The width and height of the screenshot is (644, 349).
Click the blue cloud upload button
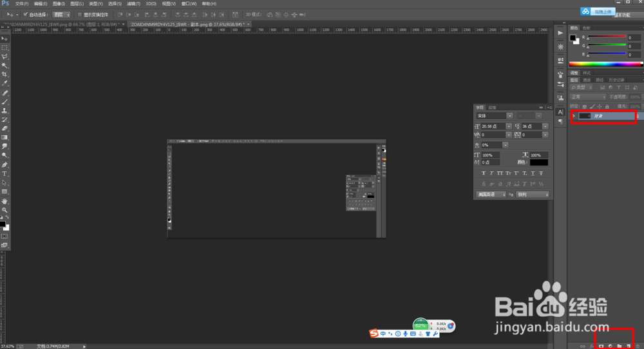pos(598,12)
